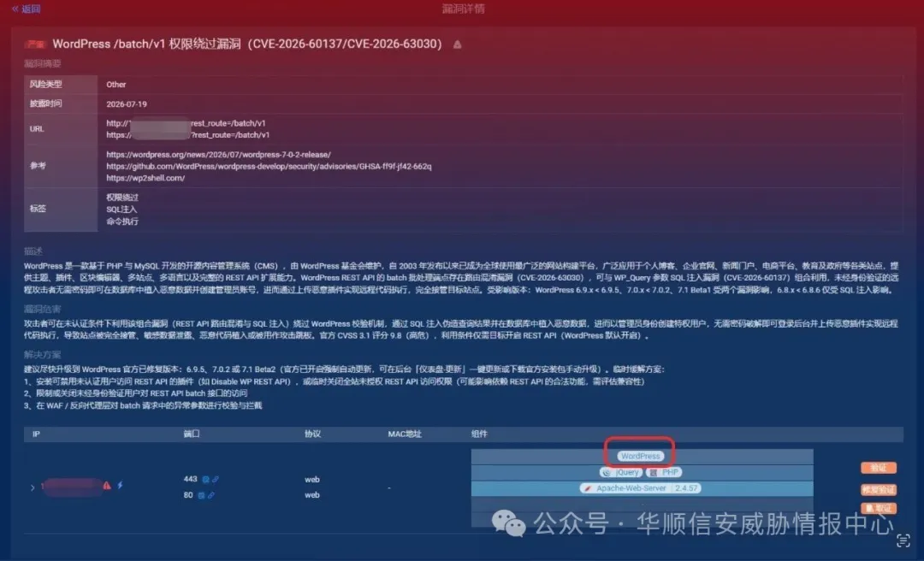
Task: Click the 组件 column header
Action: tap(479, 434)
